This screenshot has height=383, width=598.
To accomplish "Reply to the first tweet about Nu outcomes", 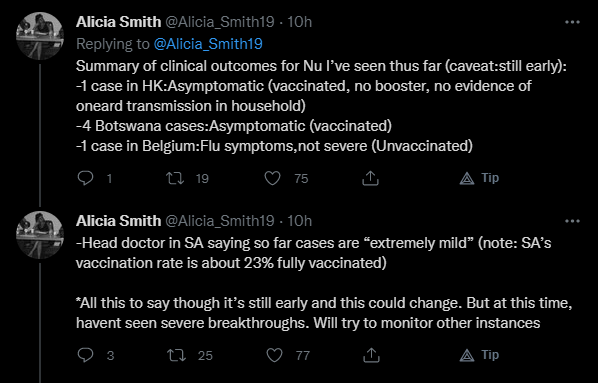I will tap(85, 178).
